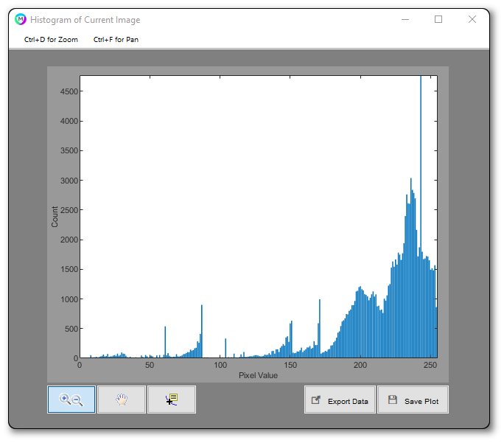The height and width of the screenshot is (443, 504).
Task: Click the 150 x-axis tick label
Action: point(290,365)
